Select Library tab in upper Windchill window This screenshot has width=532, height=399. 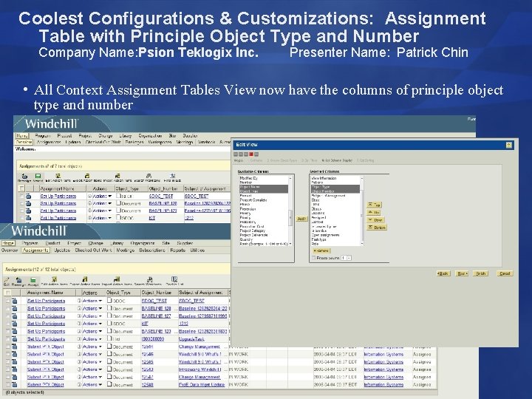pos(125,135)
